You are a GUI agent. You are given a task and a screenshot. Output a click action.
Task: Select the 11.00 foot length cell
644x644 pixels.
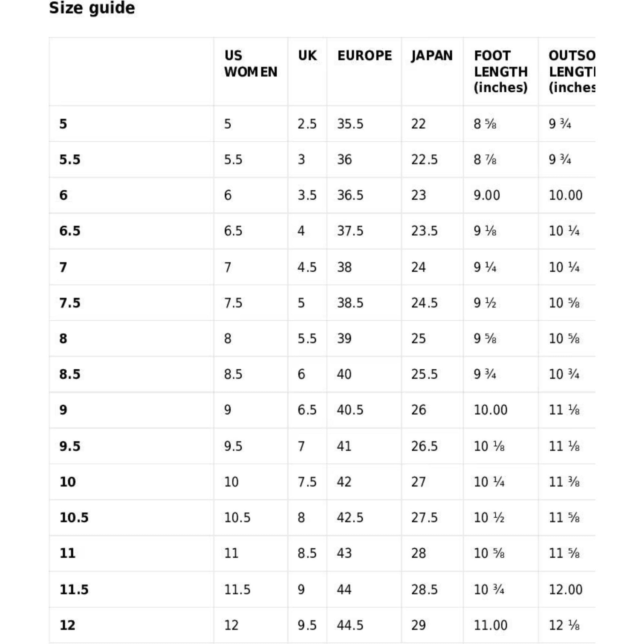click(490, 625)
